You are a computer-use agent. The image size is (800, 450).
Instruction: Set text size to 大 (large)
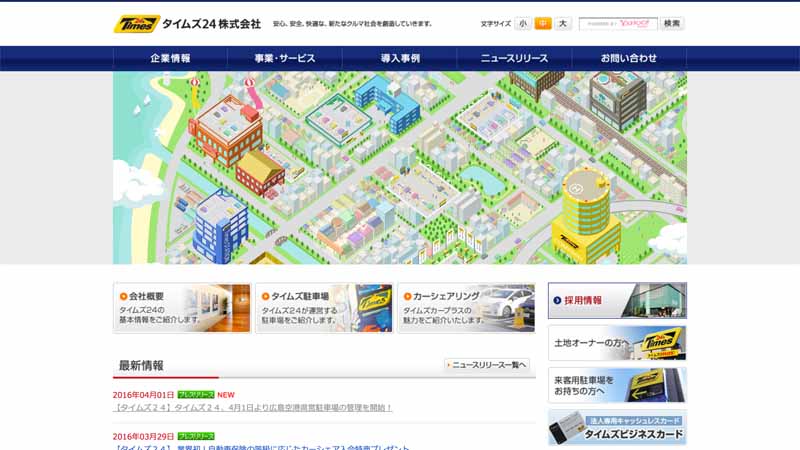click(563, 23)
